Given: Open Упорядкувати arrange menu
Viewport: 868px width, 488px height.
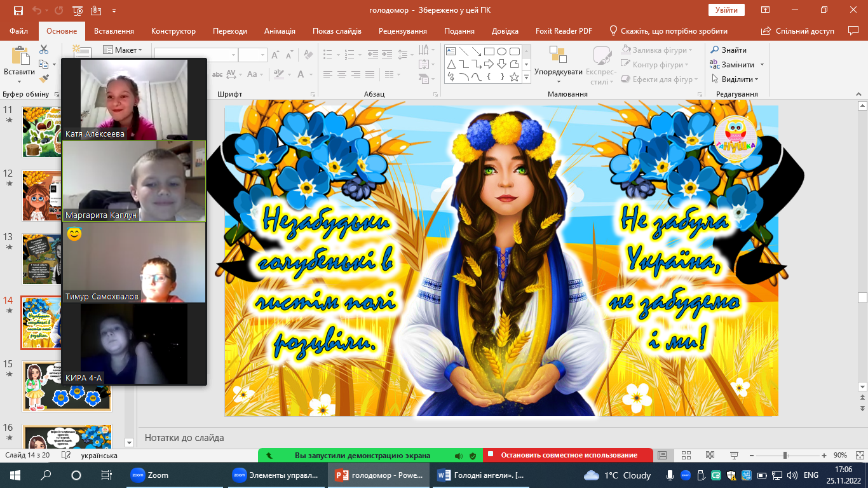Looking at the screenshot, I should [x=559, y=65].
